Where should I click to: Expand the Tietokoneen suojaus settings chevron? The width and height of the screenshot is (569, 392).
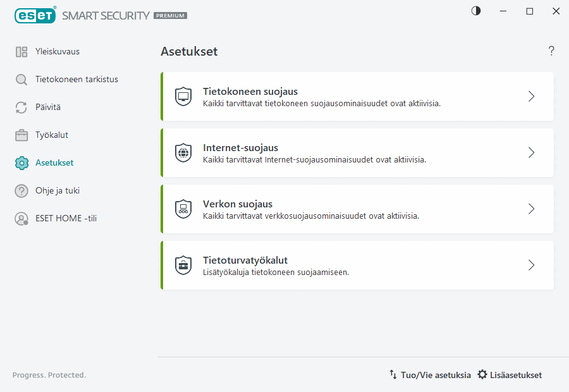(531, 96)
